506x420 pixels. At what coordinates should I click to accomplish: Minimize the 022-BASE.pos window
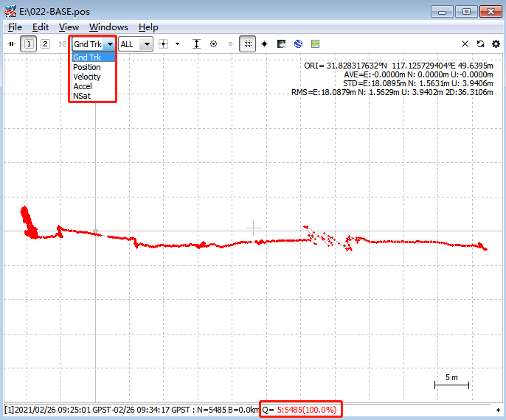point(442,12)
